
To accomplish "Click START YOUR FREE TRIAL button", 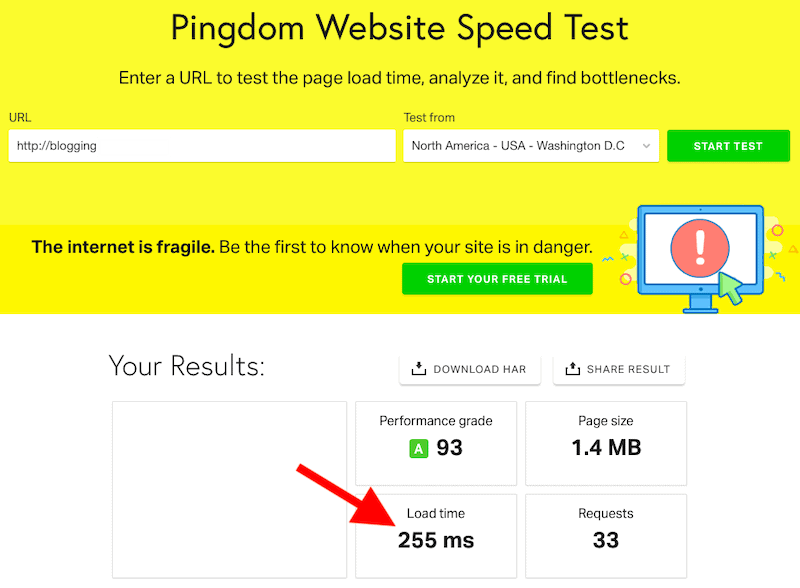I will point(497,279).
